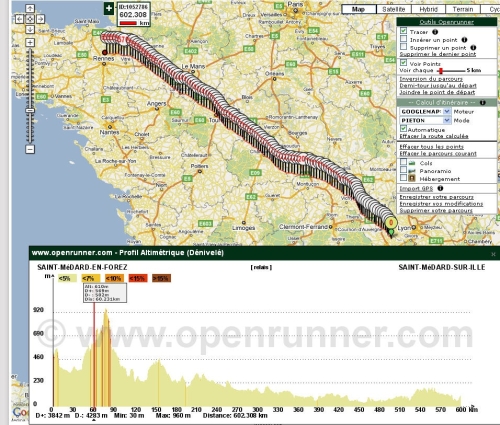Click the yellow <5% slope legend swatch

click(x=67, y=278)
